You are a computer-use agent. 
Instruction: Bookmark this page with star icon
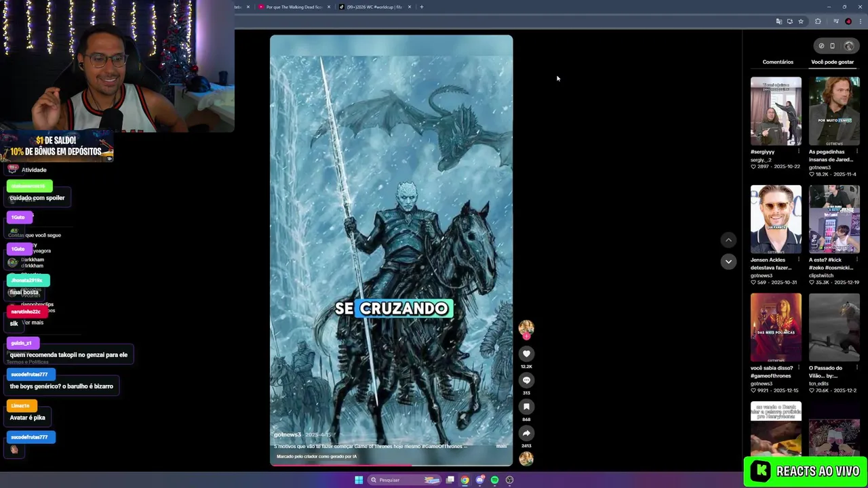[x=801, y=22]
